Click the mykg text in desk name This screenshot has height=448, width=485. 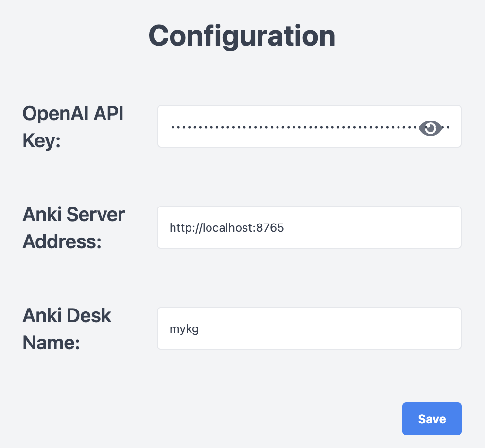184,329
